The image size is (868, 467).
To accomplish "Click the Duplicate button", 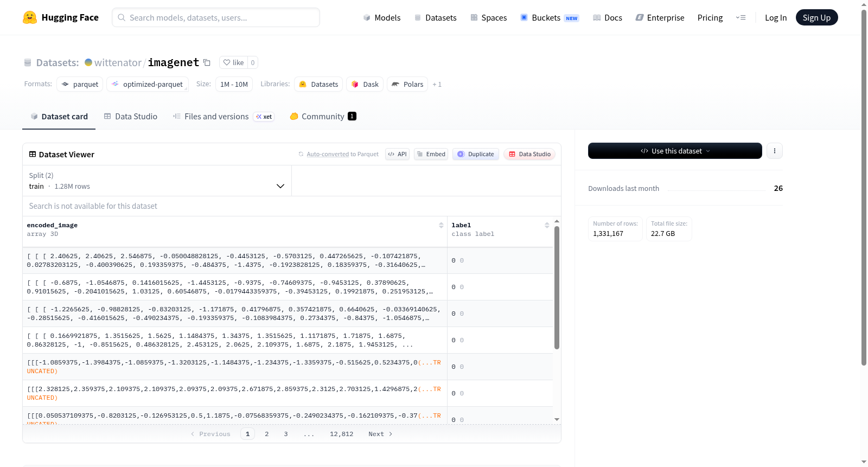I will click(476, 154).
